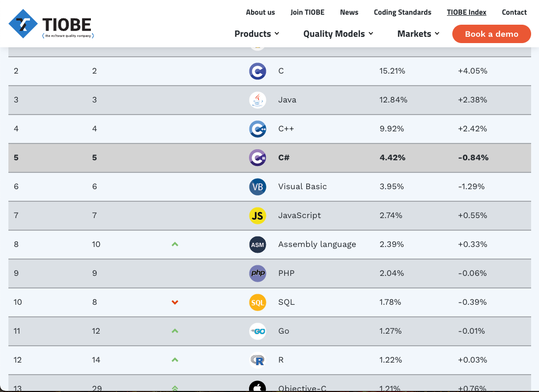Go to Coding Standards page
The image size is (539, 392).
coord(402,13)
